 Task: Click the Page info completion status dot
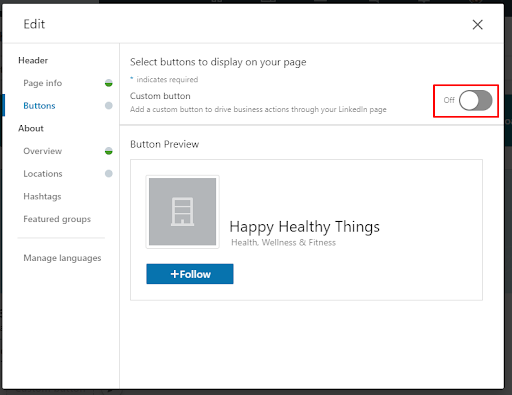pos(109,83)
